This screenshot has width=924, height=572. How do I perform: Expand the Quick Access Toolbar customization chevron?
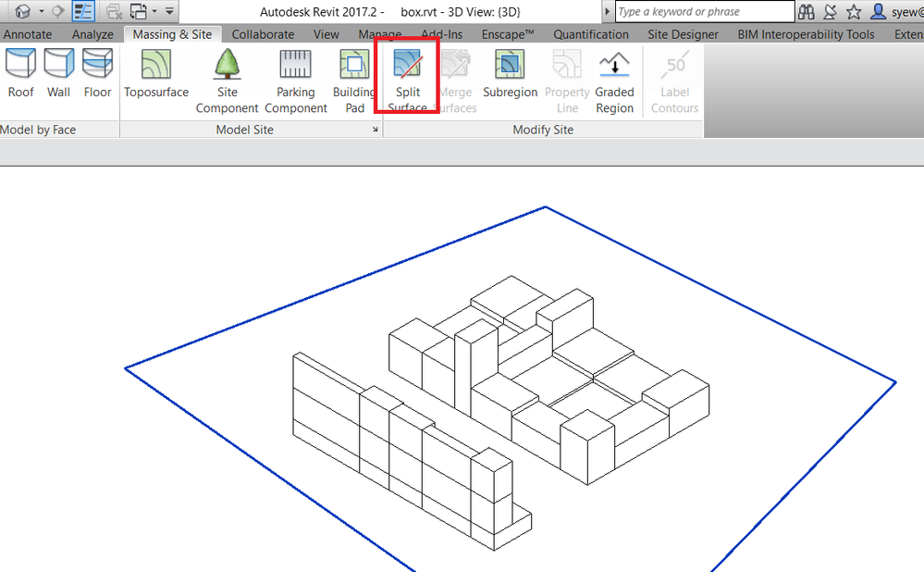170,10
